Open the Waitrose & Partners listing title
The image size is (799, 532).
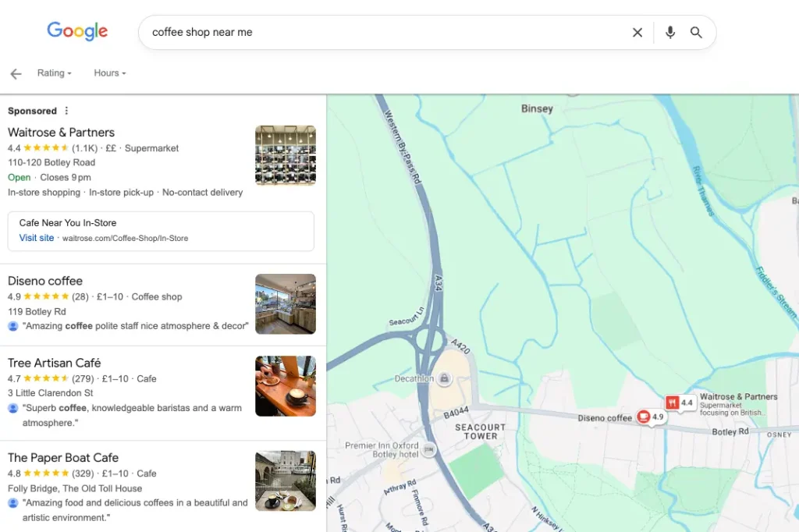tap(61, 133)
